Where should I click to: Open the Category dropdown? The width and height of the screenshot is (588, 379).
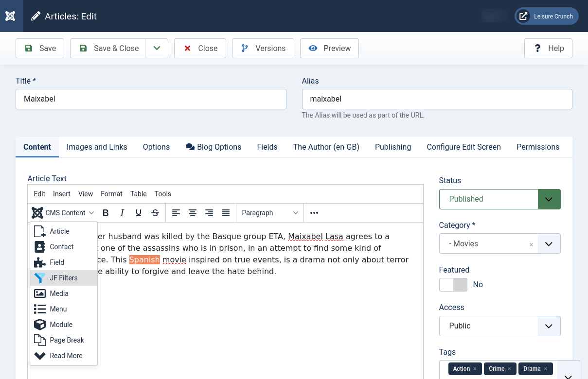(x=549, y=243)
